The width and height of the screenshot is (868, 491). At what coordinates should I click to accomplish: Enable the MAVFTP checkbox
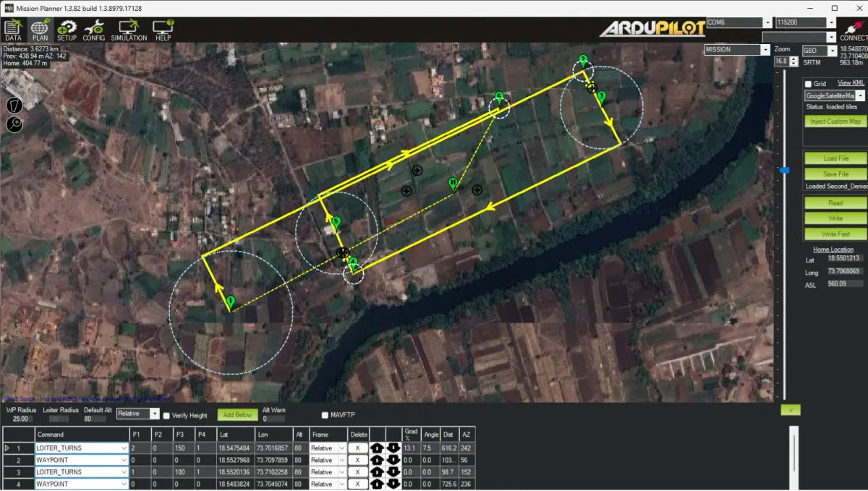click(x=325, y=415)
